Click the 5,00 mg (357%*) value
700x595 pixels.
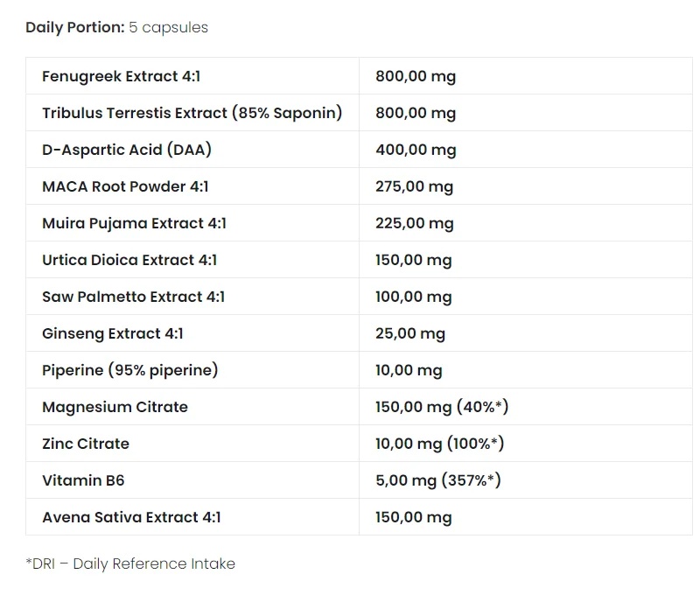click(437, 480)
